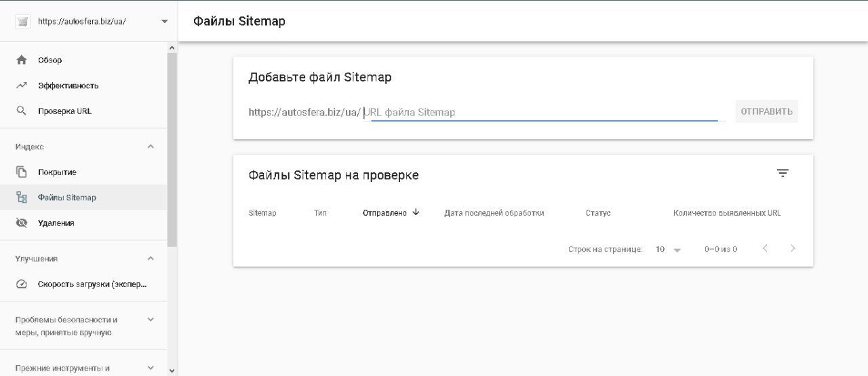
Task: Go to the previous page of sitemap rows
Action: (x=765, y=248)
